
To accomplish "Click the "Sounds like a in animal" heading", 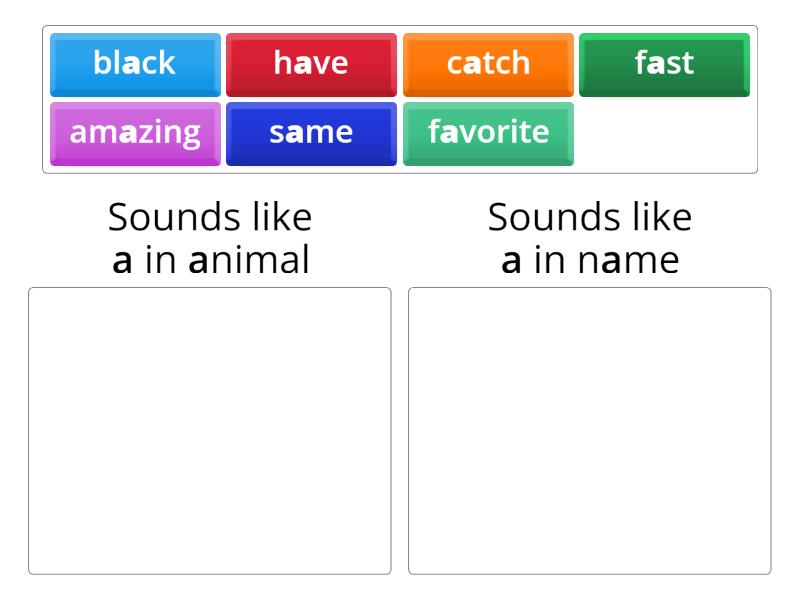I will point(211,236).
